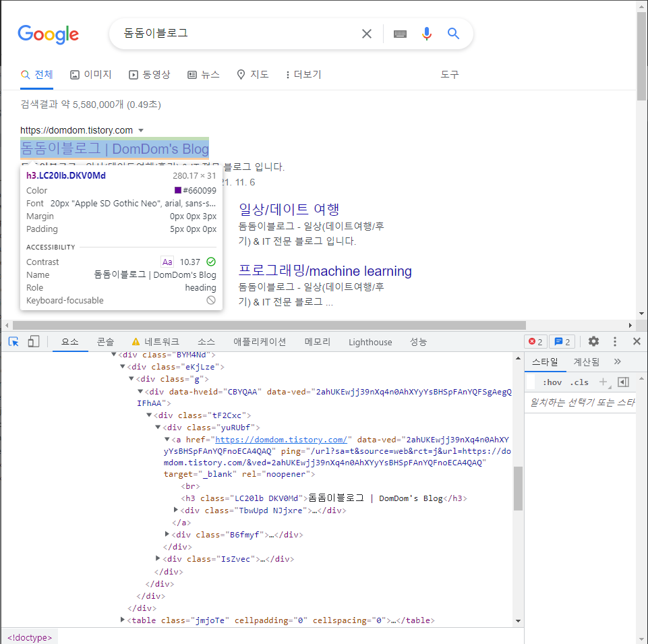Toggle the device toolbar in DevTools
This screenshot has height=644, width=648.
pyautogui.click(x=34, y=341)
